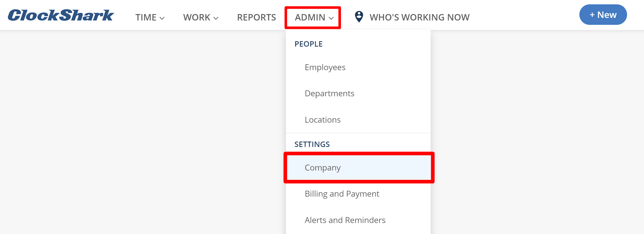644x234 pixels.
Task: Click the + New button
Action: pos(603,15)
